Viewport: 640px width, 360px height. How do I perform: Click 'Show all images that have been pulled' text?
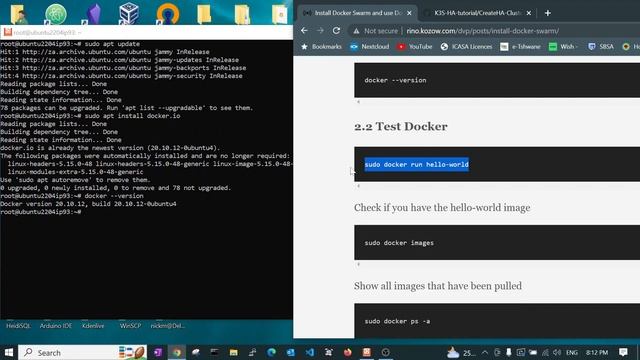[438, 286]
